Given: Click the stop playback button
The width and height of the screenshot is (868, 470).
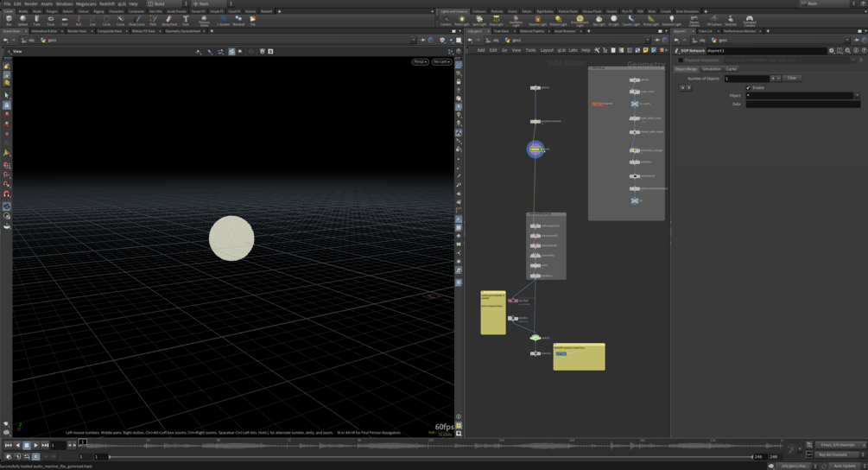Looking at the screenshot, I should point(27,445).
